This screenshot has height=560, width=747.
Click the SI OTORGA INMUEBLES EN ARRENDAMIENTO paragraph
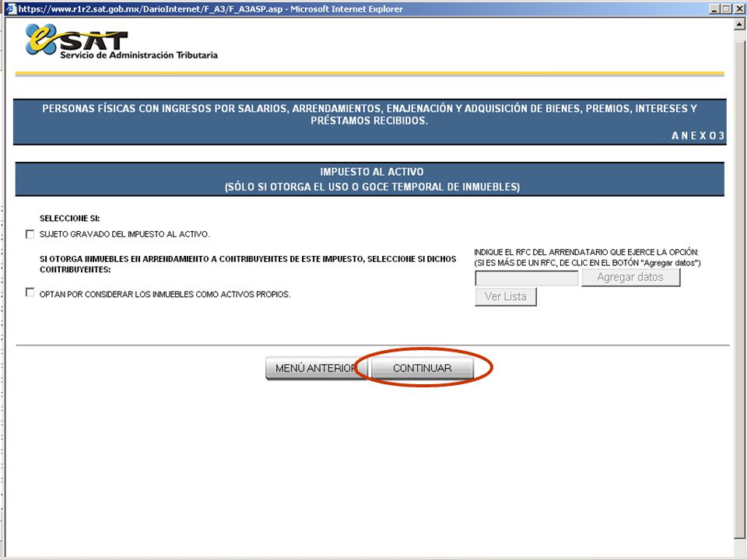(x=247, y=264)
